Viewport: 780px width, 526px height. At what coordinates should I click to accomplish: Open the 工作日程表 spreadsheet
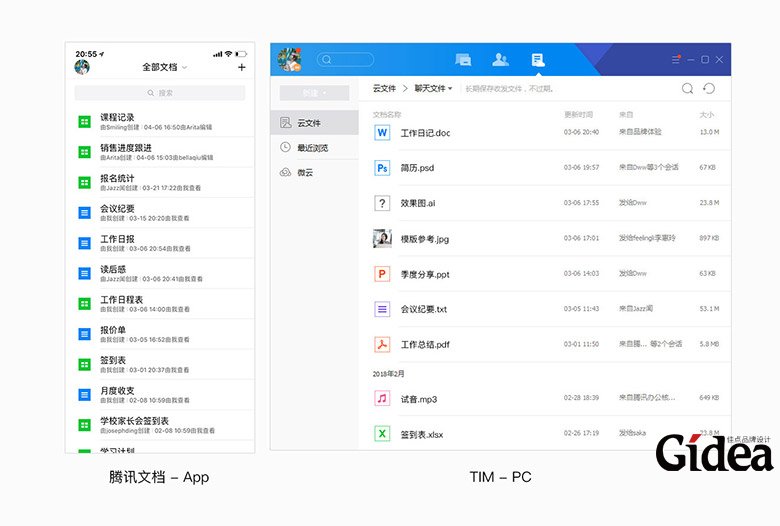tap(160, 304)
